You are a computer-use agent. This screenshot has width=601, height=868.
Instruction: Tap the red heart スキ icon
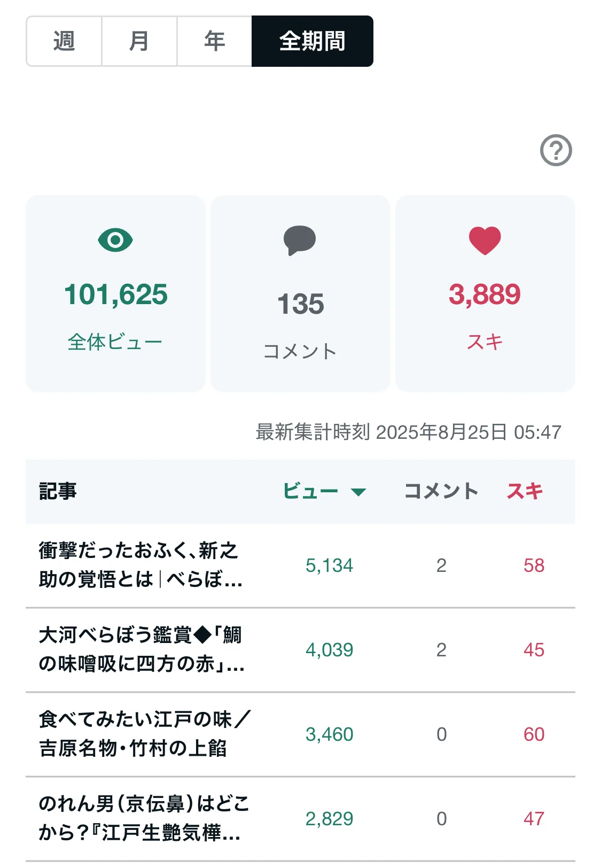(x=485, y=241)
